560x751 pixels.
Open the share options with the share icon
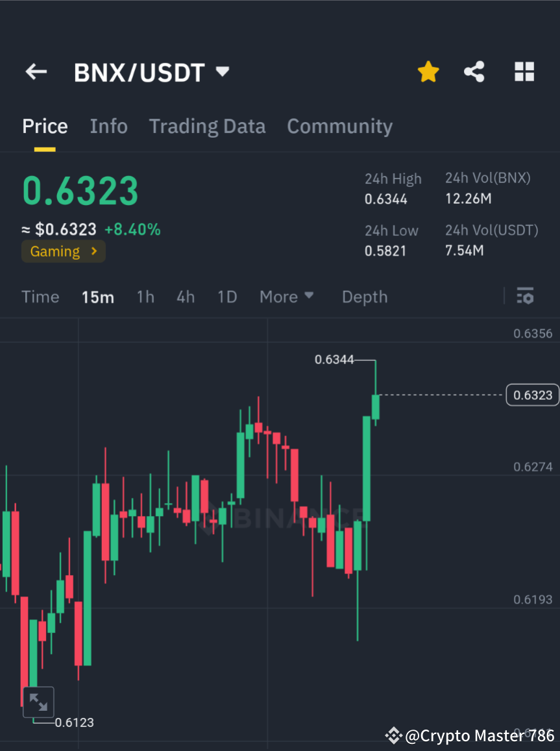(474, 71)
